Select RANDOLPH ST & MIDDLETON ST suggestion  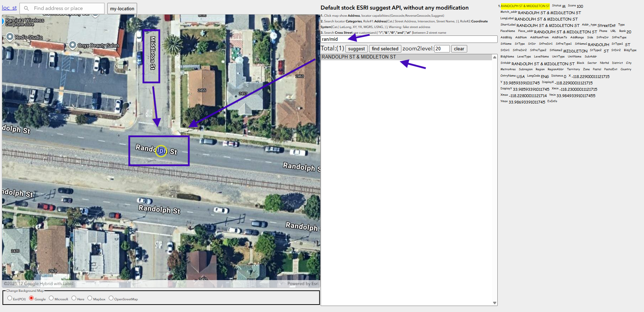359,57
